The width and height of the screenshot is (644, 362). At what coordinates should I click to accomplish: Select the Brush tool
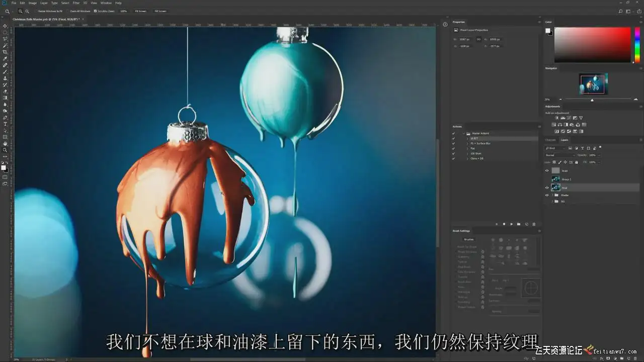click(6, 71)
